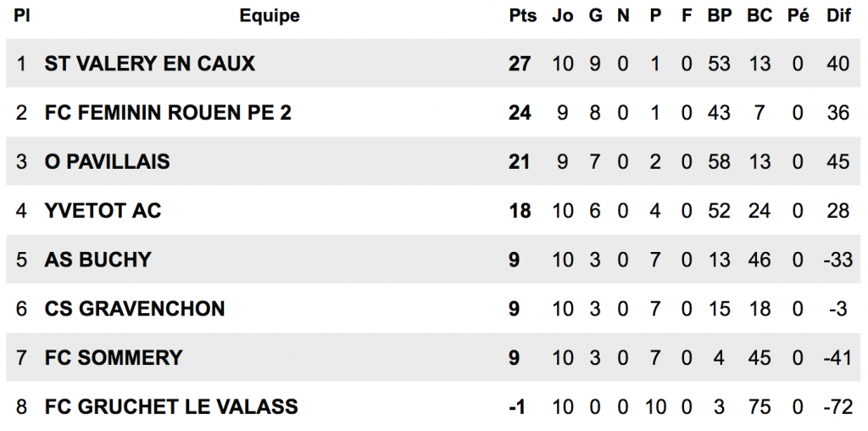Image resolution: width=868 pixels, height=431 pixels.
Task: Click the BP column header
Action: (x=720, y=16)
